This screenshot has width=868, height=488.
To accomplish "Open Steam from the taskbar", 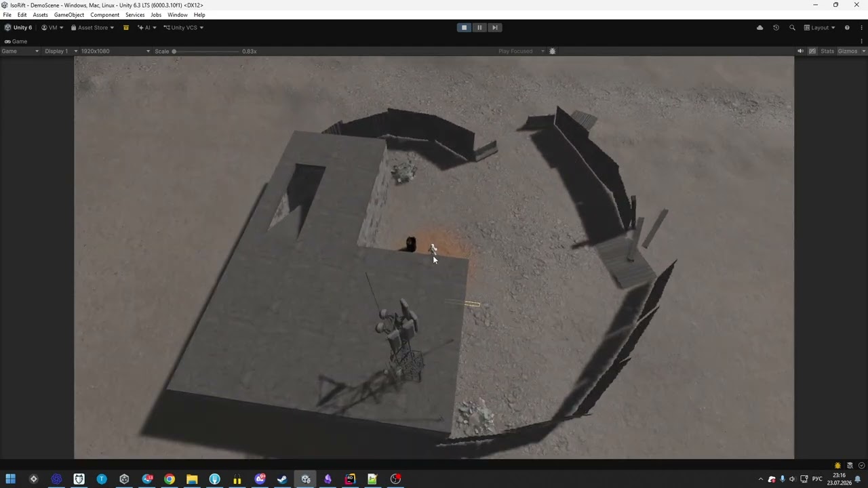I will click(282, 479).
